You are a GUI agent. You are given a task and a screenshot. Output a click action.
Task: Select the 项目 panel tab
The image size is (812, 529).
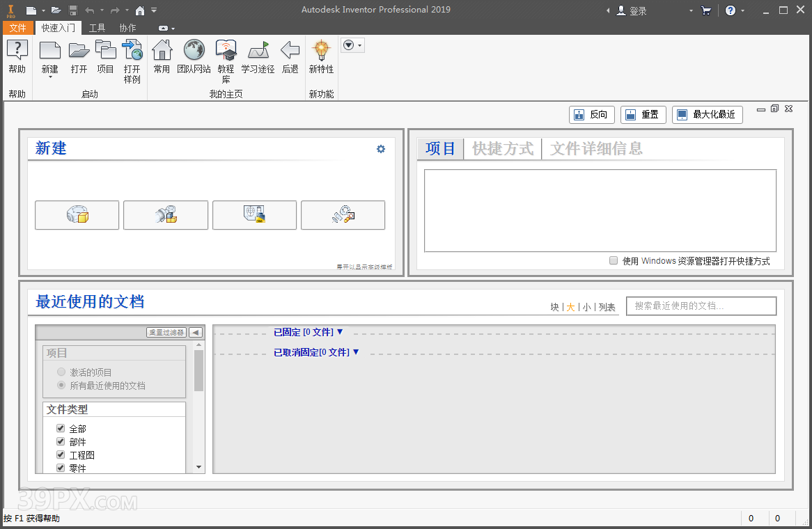click(x=440, y=148)
